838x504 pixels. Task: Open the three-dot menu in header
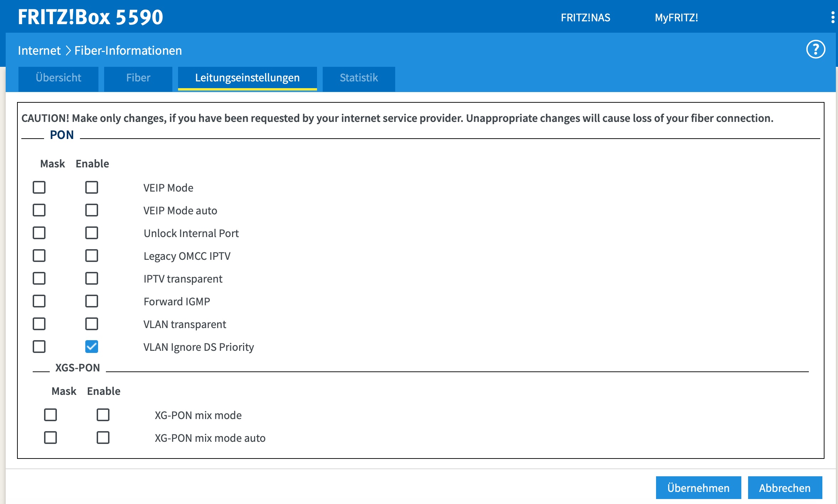pyautogui.click(x=833, y=17)
